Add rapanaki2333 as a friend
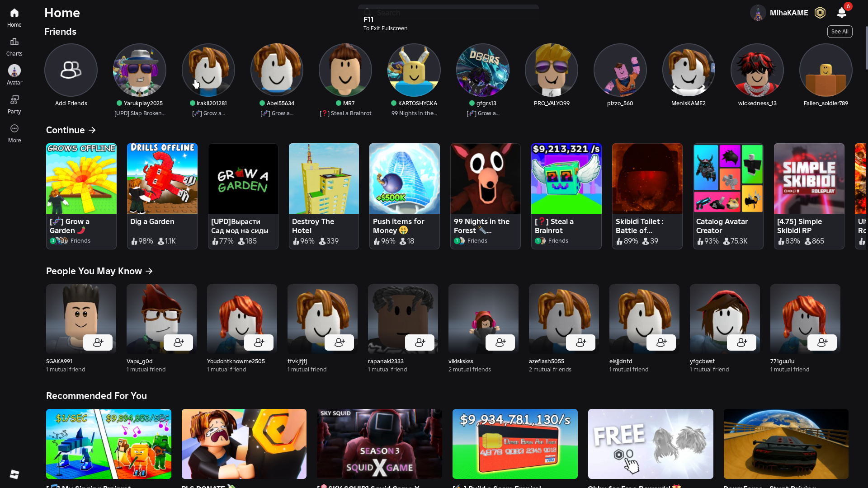Image resolution: width=868 pixels, height=488 pixels. (420, 343)
